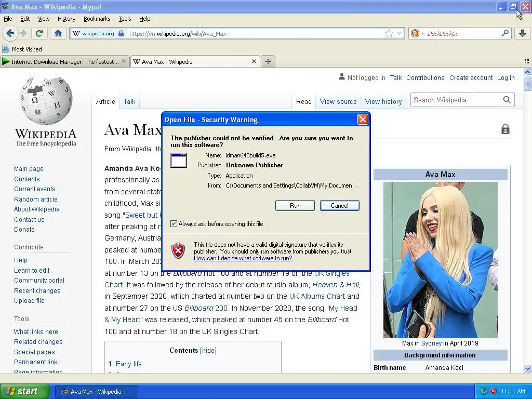Click the red shield warning icon
Screen dimensions: 532x399
tap(178, 251)
